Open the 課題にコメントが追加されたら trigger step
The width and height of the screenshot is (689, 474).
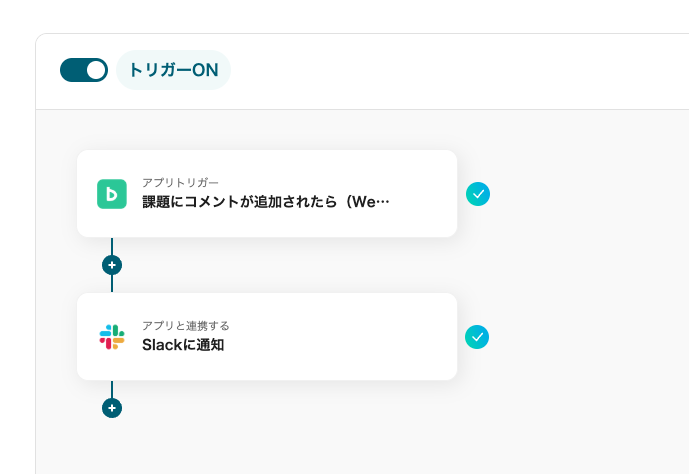pos(265,202)
